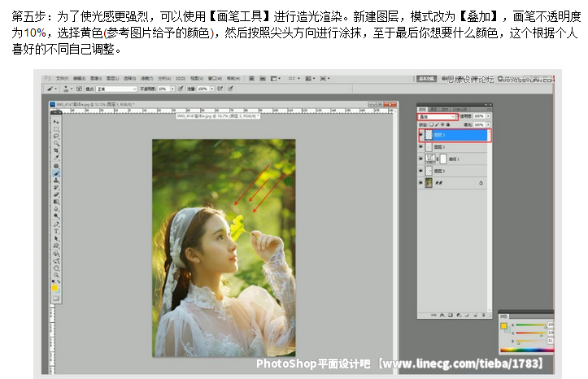Open the 滤镜 menu
This screenshot has width=588, height=379.
tap(146, 79)
